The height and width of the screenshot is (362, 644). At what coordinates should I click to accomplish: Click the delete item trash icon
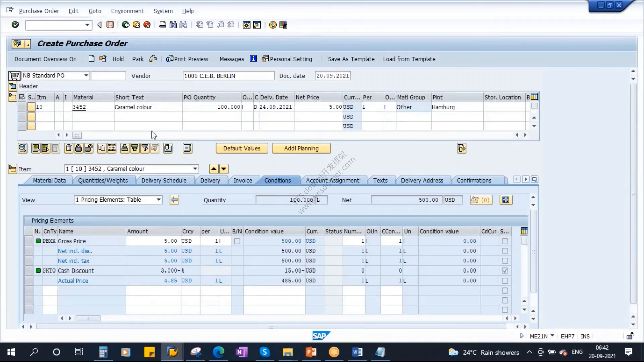68,148
